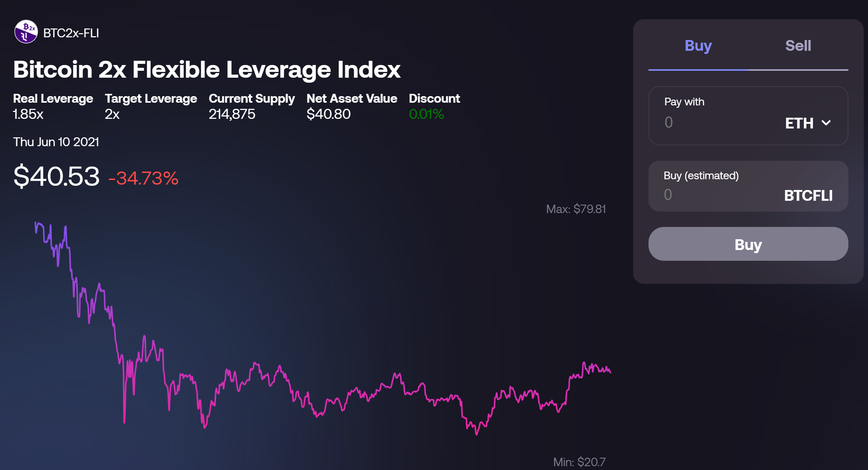Click the Real Leverage 1.85x value
This screenshot has width=868, height=470.
coord(28,114)
